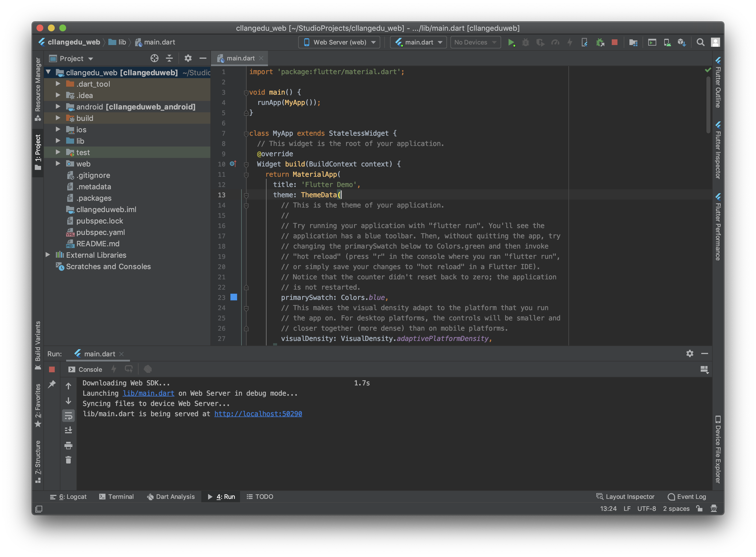Click the lib/main.dart link in console

coord(148,393)
